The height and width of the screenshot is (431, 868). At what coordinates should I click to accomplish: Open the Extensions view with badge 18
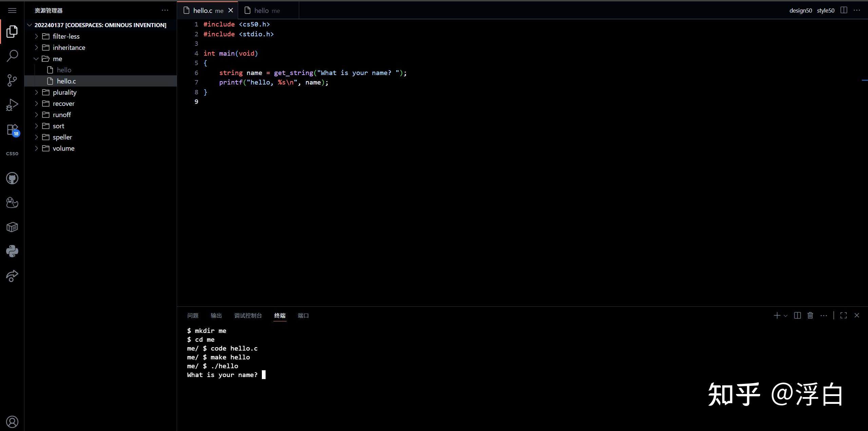12,130
